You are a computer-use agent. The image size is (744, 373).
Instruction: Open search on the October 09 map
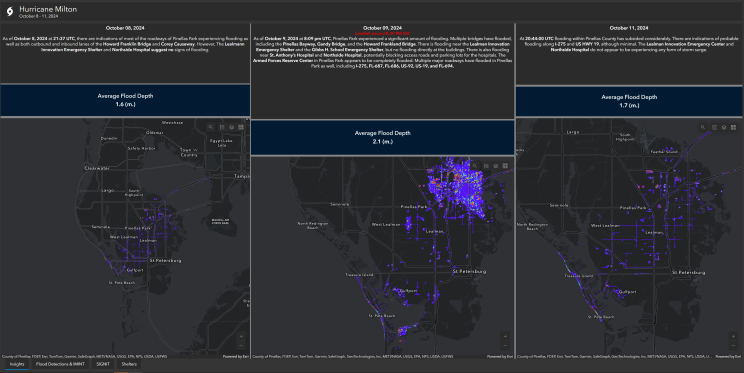click(475, 166)
